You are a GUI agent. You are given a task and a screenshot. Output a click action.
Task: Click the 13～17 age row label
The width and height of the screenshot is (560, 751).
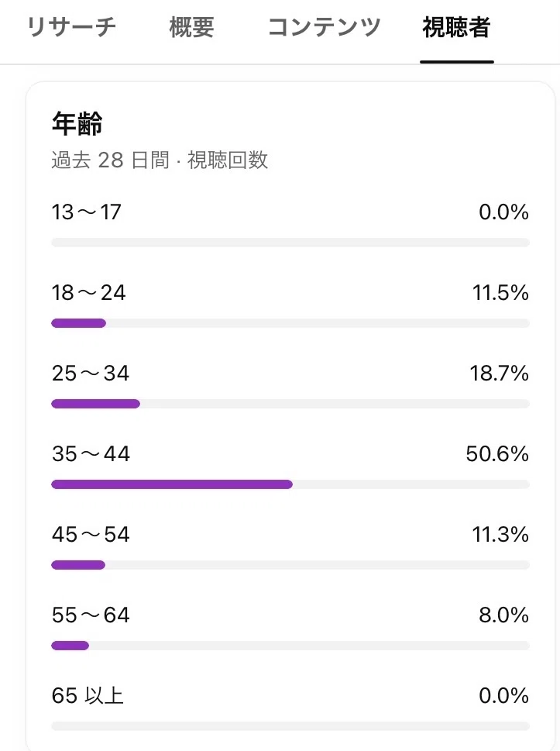point(87,212)
